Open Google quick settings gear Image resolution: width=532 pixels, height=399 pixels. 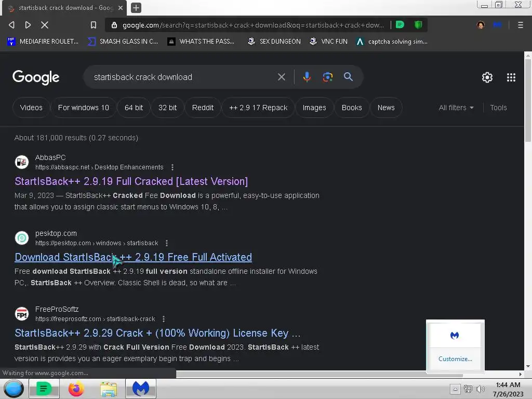[487, 77]
